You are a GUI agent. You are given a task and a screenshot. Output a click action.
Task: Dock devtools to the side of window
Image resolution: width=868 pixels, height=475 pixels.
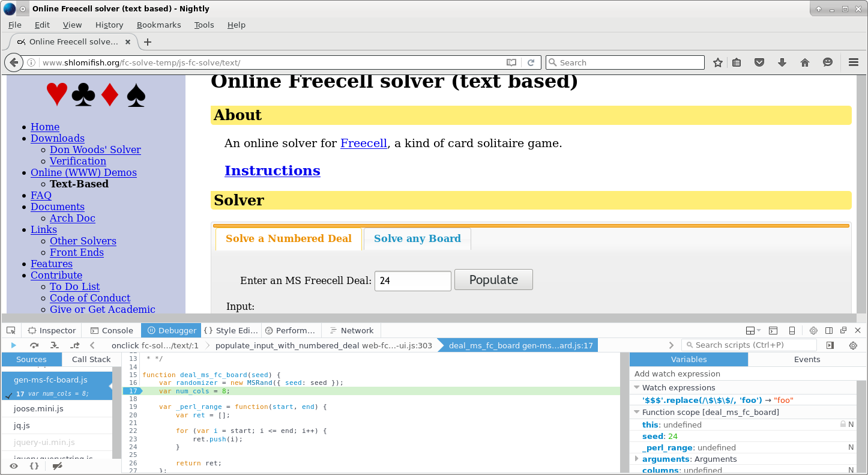829,330
